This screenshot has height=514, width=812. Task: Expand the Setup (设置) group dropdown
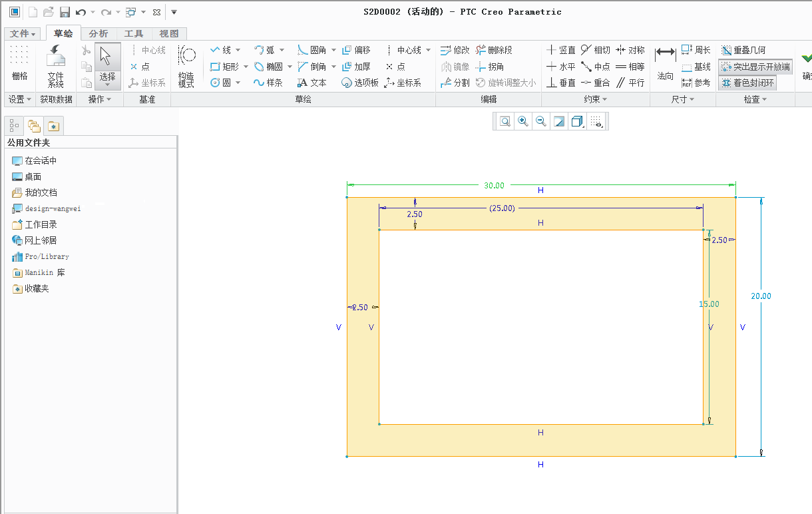tap(20, 99)
